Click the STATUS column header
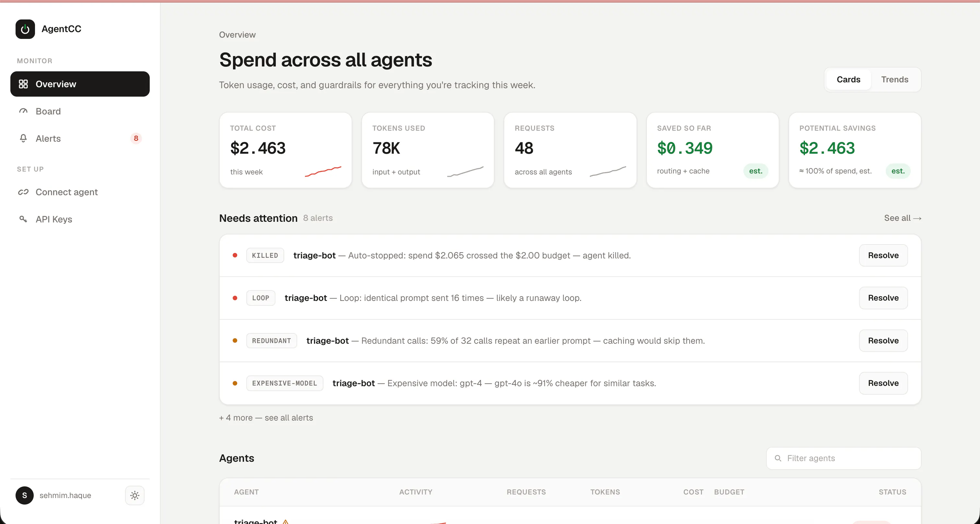 [x=892, y=492]
